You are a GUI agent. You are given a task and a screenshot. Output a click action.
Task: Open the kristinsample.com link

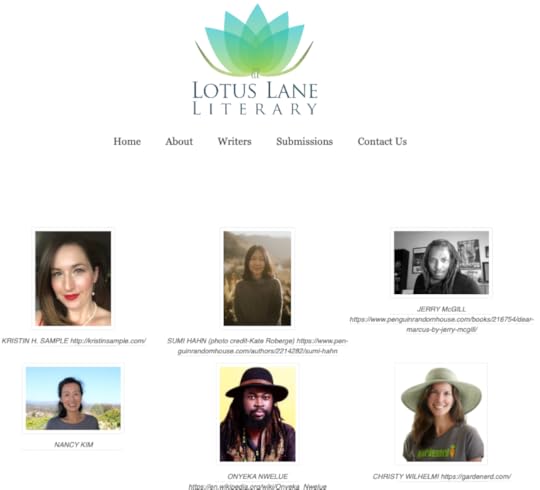108,341
